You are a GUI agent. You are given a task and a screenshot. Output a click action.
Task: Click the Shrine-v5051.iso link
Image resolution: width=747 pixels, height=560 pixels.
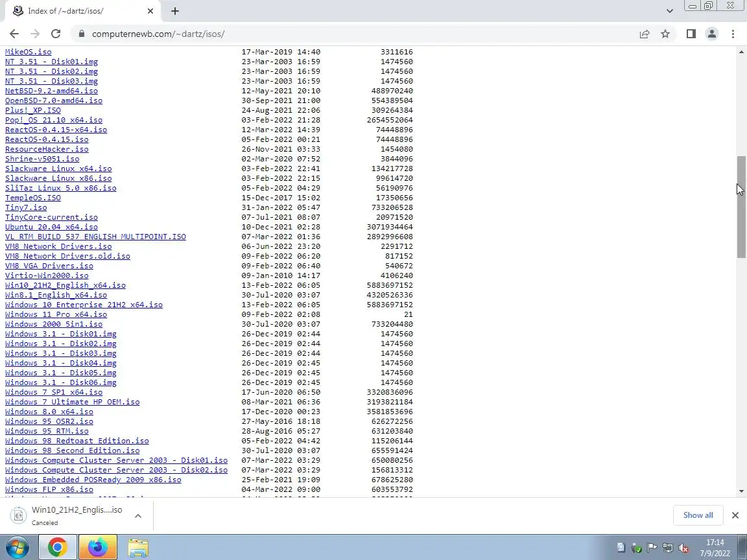click(x=42, y=159)
